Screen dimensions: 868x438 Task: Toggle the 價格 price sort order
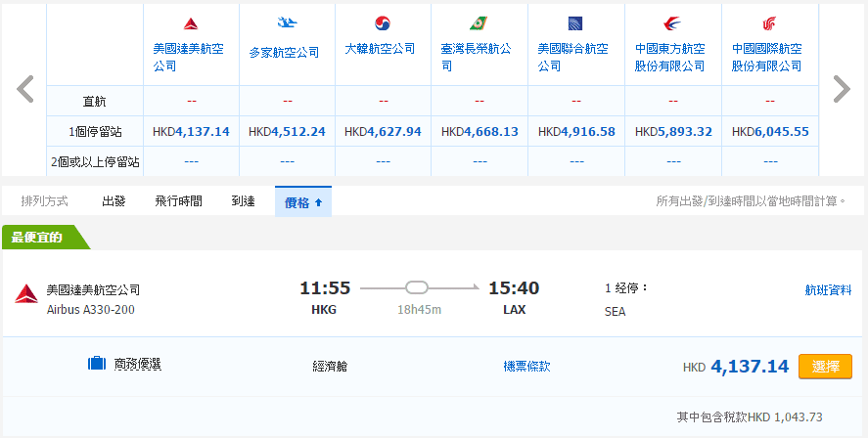[303, 202]
